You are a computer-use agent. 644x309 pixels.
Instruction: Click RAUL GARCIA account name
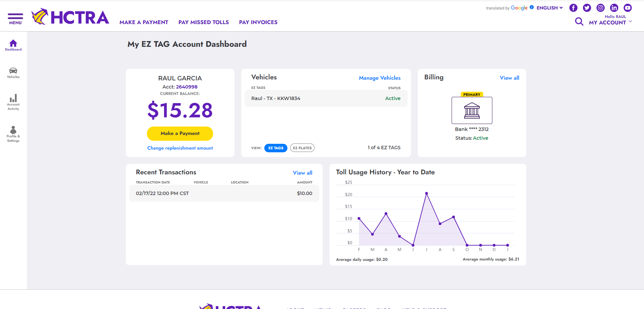(180, 78)
